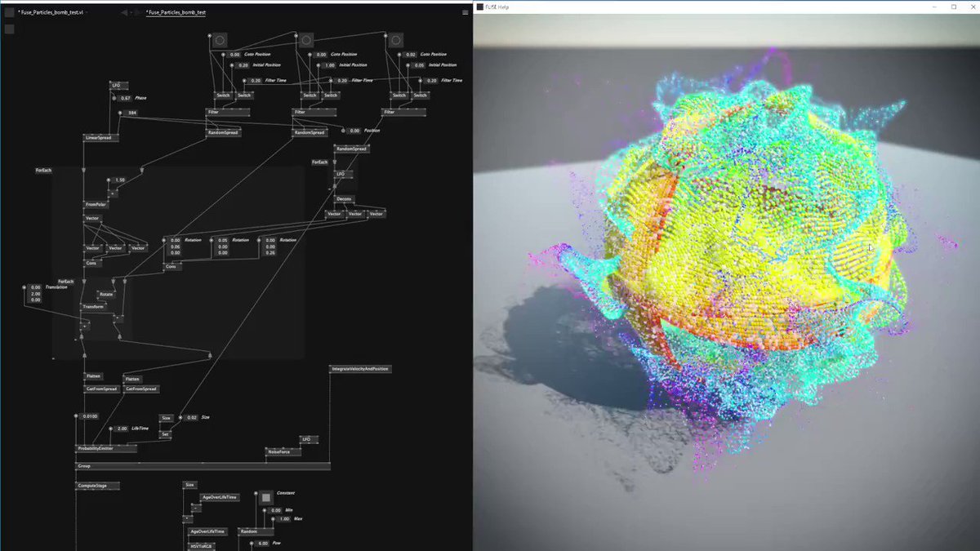This screenshot has height=551, width=980.
Task: Click the rightmost circular bang node
Action: pyautogui.click(x=395, y=40)
